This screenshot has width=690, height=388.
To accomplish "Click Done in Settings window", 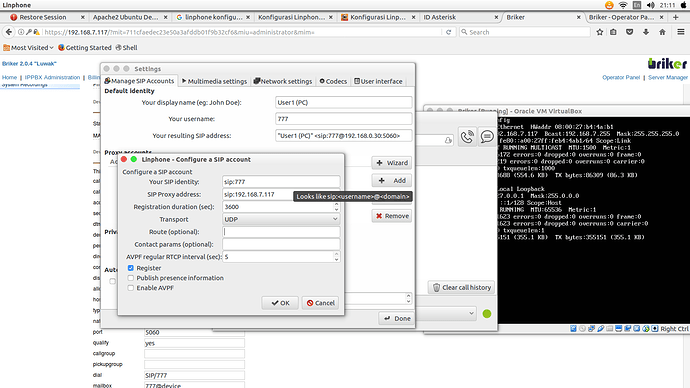I will tap(396, 318).
